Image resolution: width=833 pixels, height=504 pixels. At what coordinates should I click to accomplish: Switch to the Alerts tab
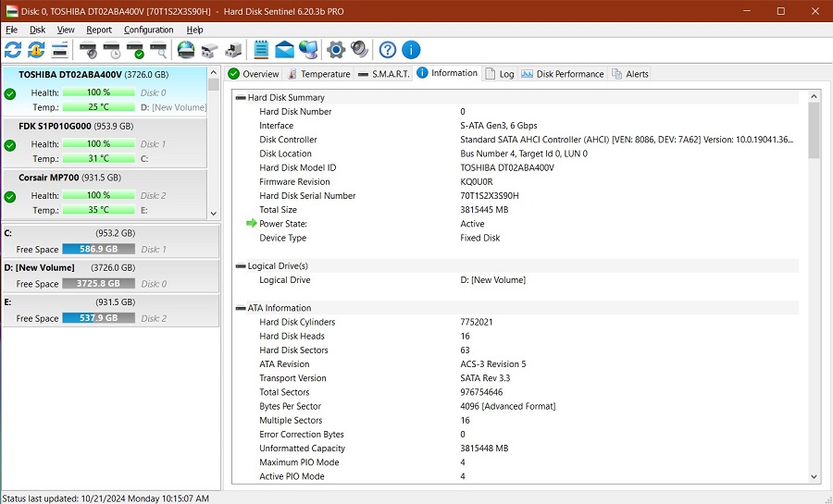630,74
